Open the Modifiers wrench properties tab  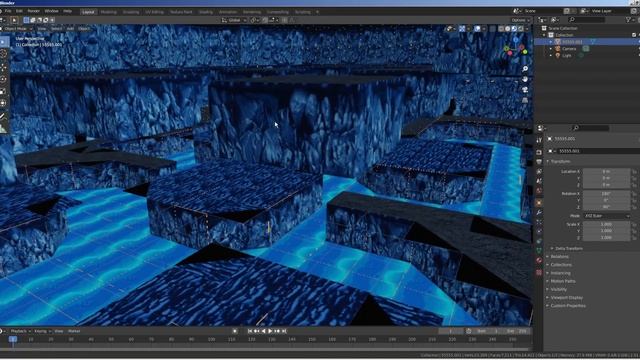pos(539,213)
